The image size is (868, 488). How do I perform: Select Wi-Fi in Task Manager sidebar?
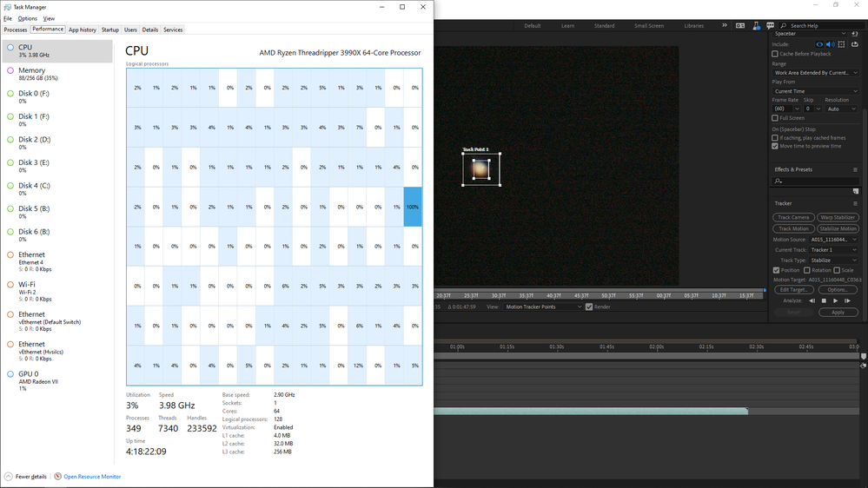click(x=57, y=291)
